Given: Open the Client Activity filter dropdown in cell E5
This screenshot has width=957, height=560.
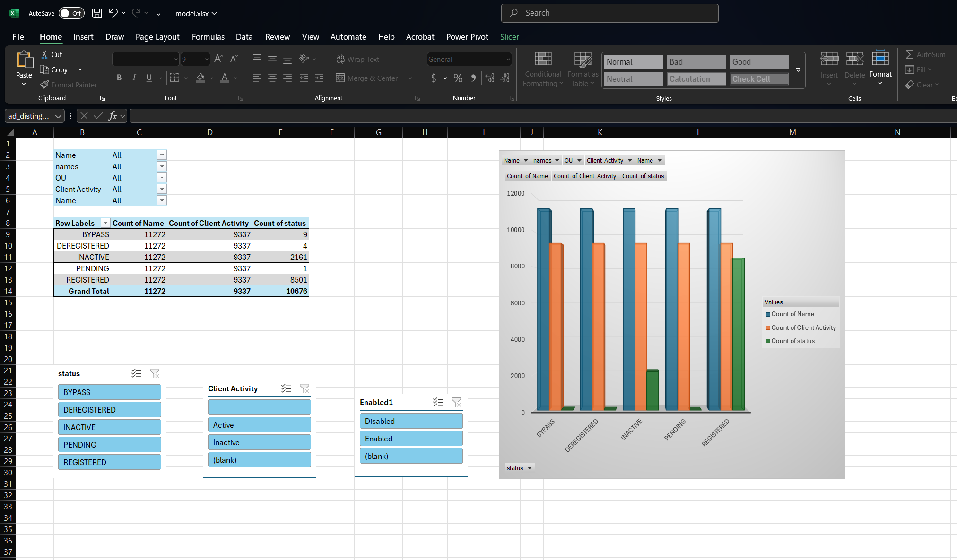Looking at the screenshot, I should pos(162,189).
